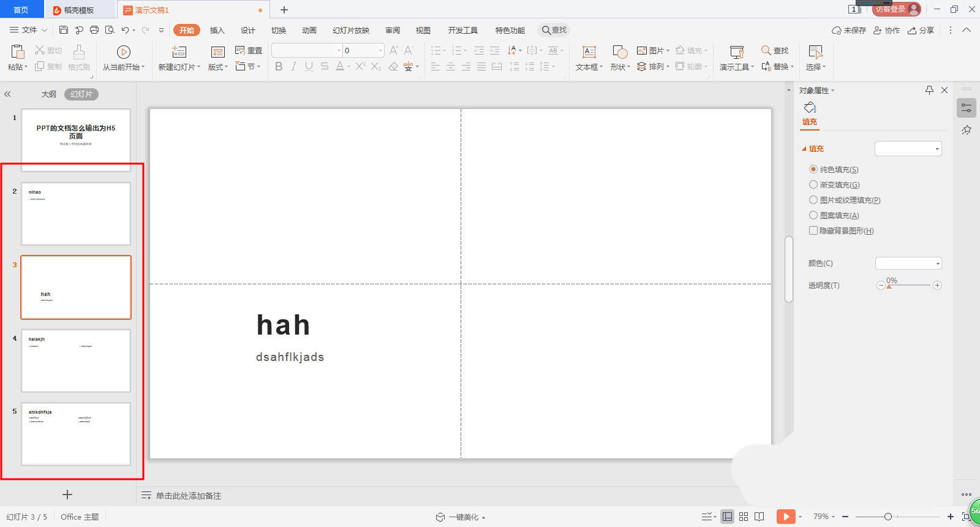The image size is (980, 527).
Task: Open the Insert ribbon tab
Action: [217, 30]
